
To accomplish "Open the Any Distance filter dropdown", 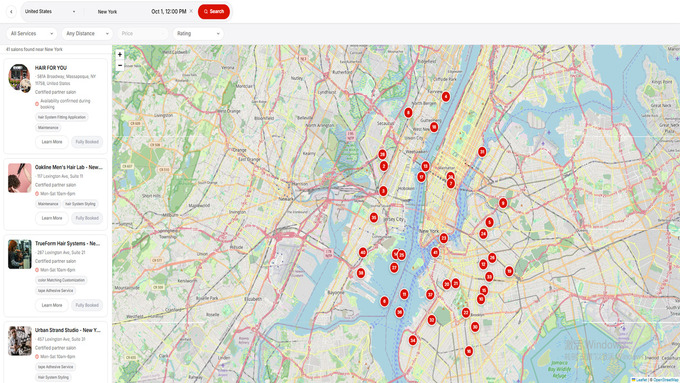I will 87,33.
